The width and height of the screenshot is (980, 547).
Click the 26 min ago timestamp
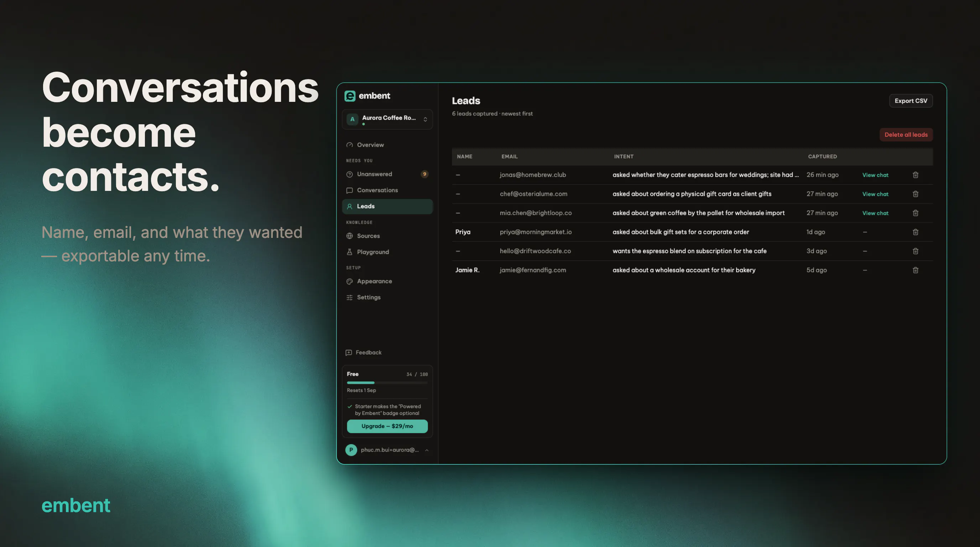pos(822,175)
